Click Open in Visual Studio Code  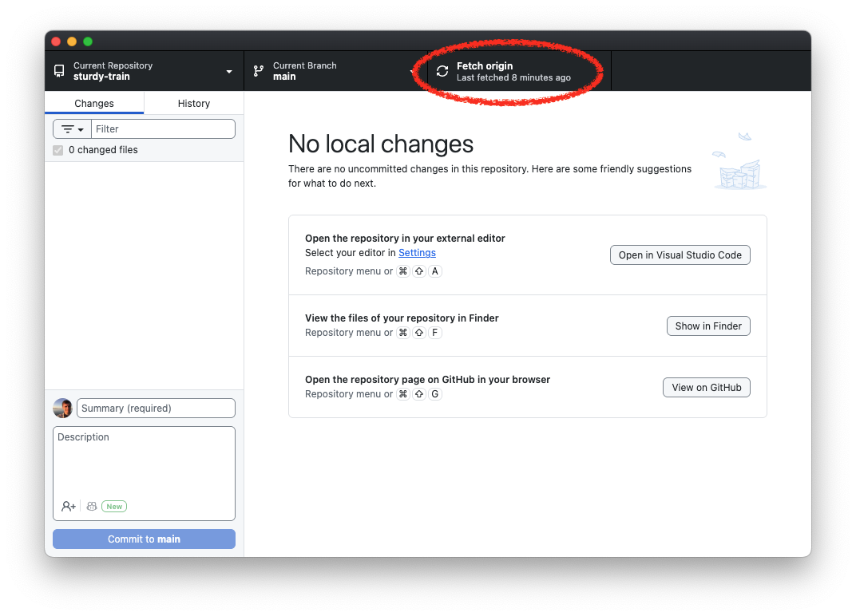tap(680, 255)
